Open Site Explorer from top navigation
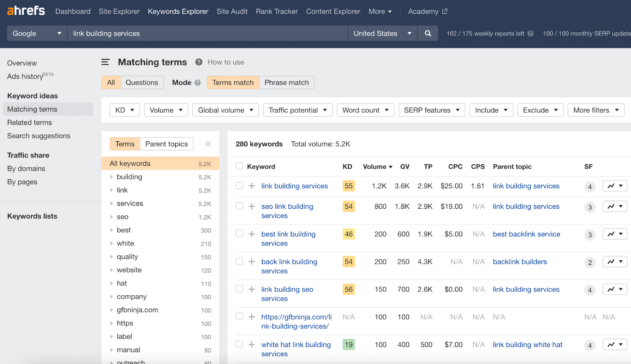Viewport: 631px width, 364px height. pos(119,11)
